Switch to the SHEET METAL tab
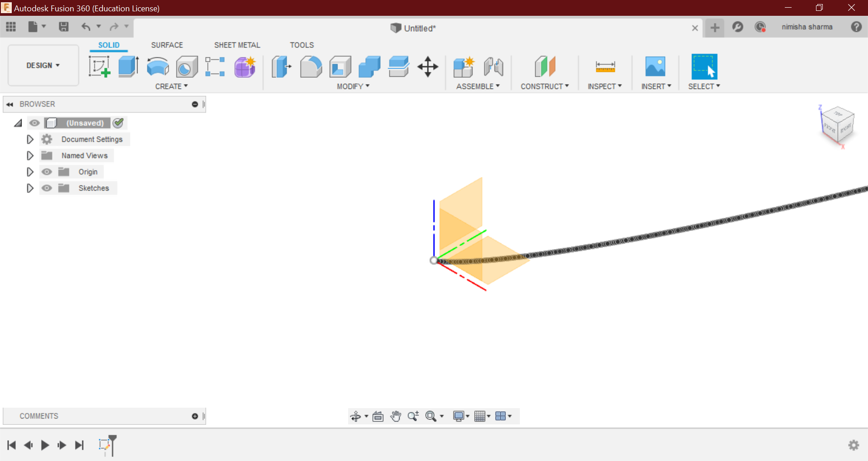This screenshot has width=868, height=461. (237, 45)
